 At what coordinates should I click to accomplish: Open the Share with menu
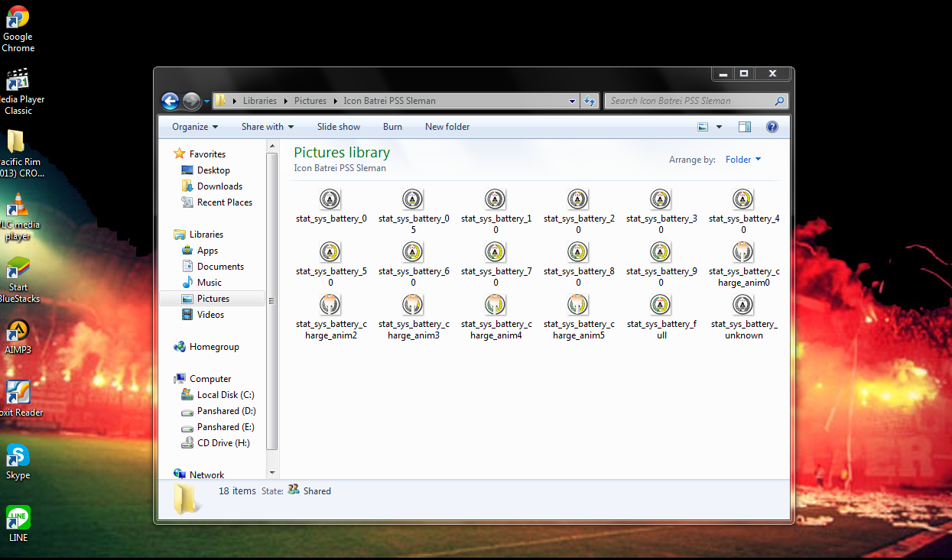[268, 127]
